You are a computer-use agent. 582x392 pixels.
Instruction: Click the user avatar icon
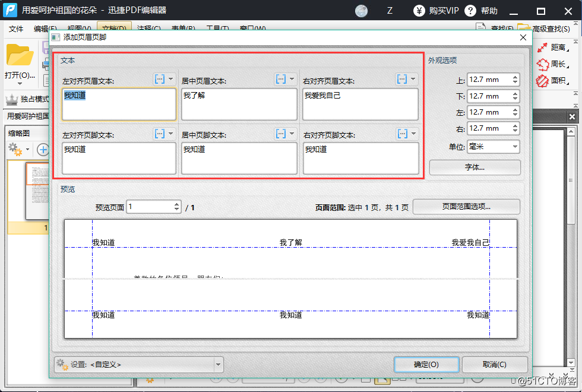click(361, 11)
